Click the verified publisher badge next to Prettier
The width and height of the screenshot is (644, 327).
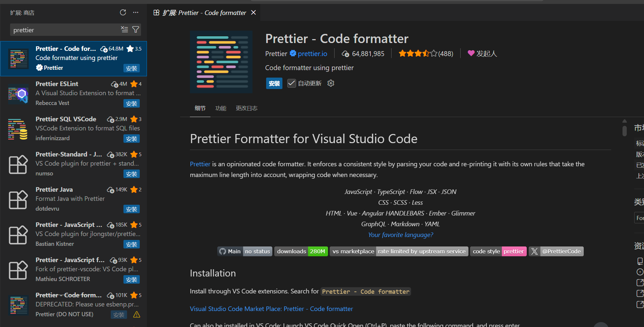[293, 53]
